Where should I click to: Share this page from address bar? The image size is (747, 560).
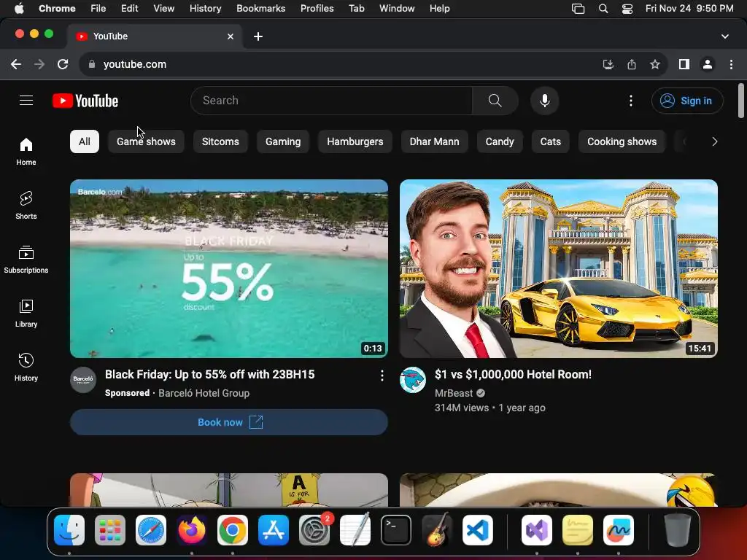(x=632, y=64)
